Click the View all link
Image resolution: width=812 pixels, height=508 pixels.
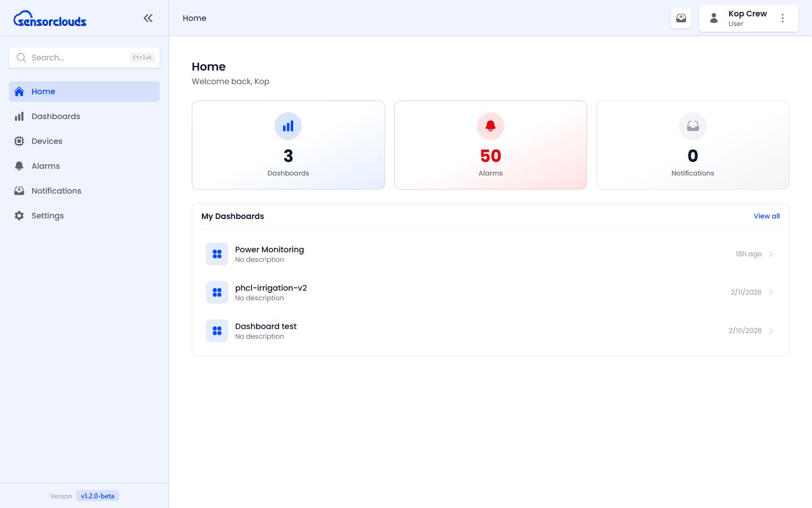click(766, 216)
